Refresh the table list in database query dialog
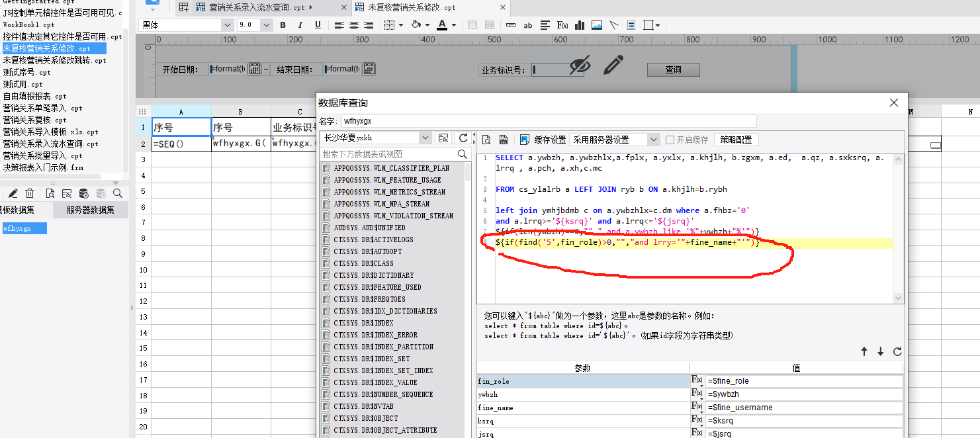This screenshot has width=980, height=438. click(463, 138)
